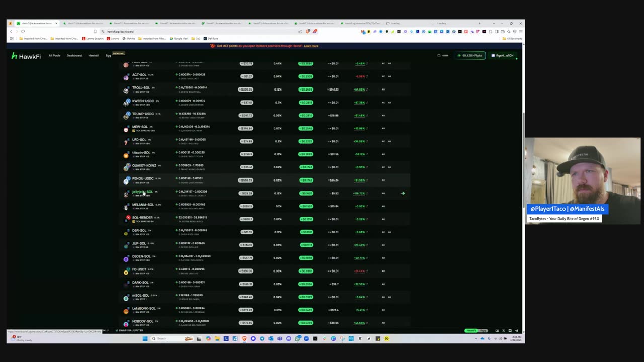The width and height of the screenshot is (644, 362).
Task: Click the SOL-RENDER token icon
Action: [127, 219]
